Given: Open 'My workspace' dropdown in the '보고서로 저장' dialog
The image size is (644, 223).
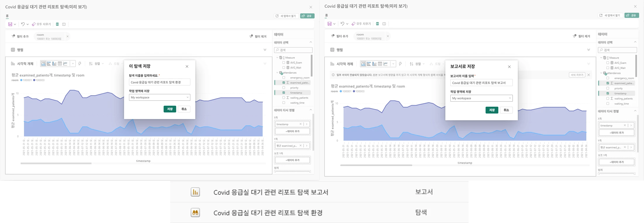Looking at the screenshot, I should pos(481,98).
